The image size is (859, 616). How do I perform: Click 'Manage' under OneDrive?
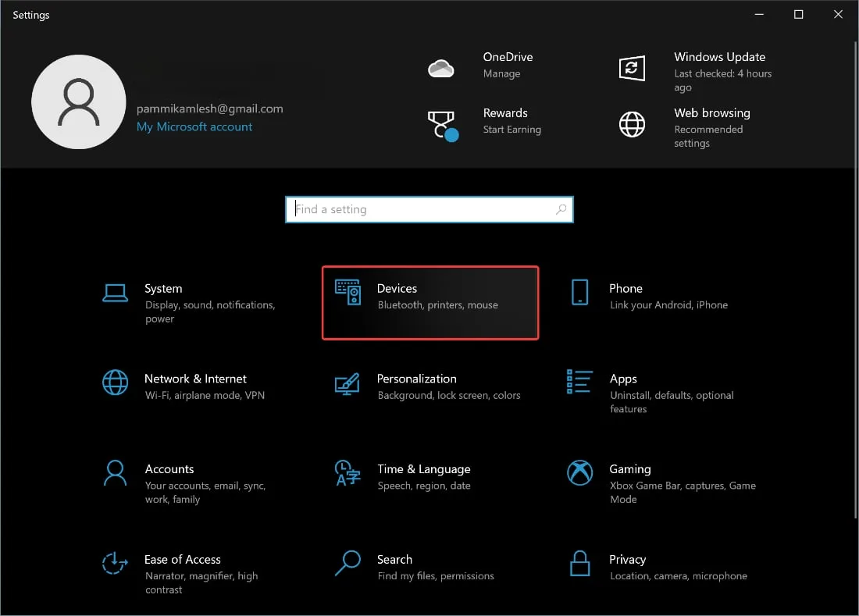[x=502, y=74]
